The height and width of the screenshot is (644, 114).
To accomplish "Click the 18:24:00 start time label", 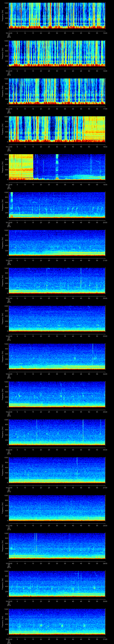I will 9,412.
